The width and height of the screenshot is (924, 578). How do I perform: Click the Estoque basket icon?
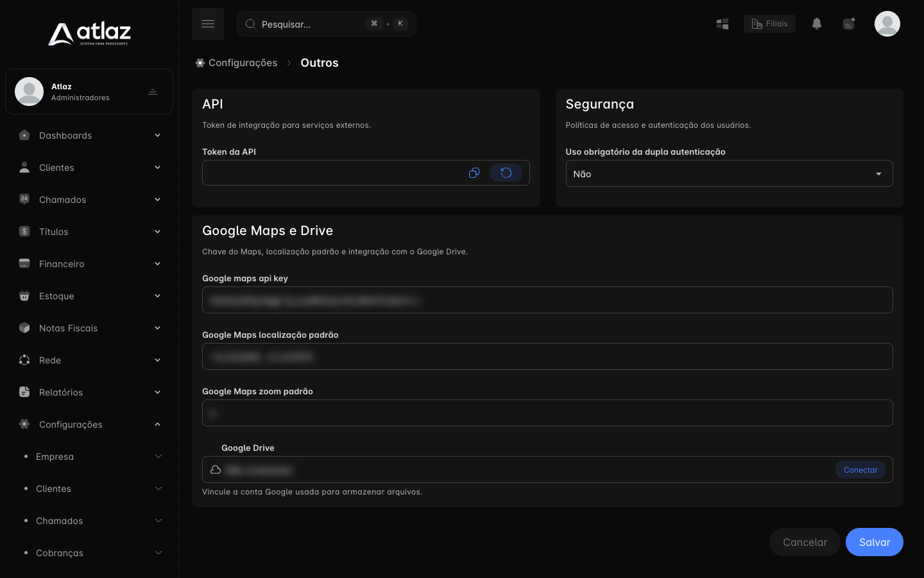24,295
